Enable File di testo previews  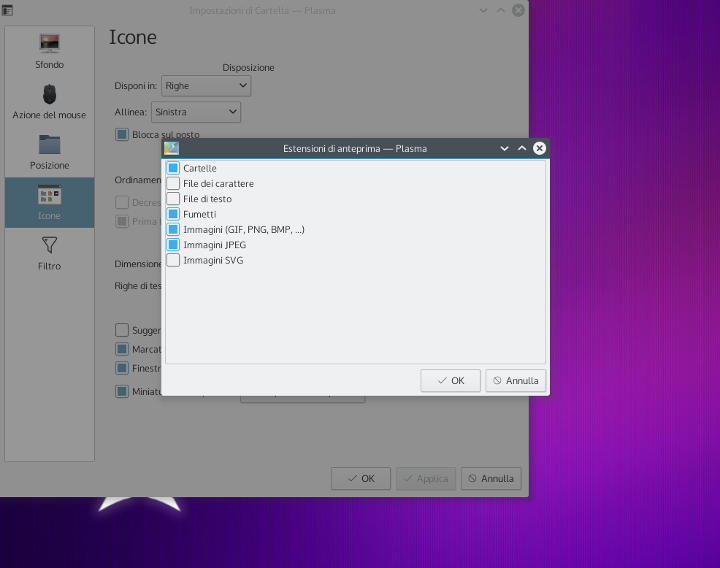[x=173, y=199]
